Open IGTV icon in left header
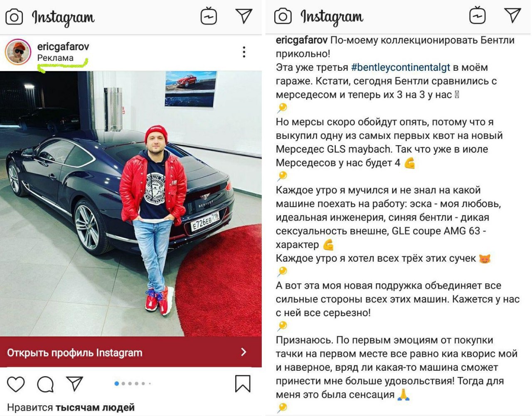The width and height of the screenshot is (532, 416). click(209, 16)
